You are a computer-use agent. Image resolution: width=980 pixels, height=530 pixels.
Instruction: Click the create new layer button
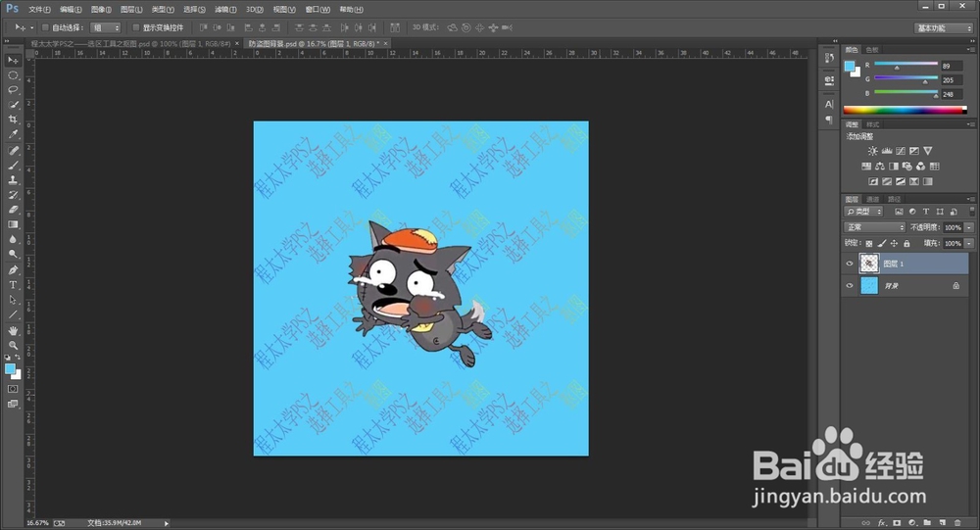(943, 522)
